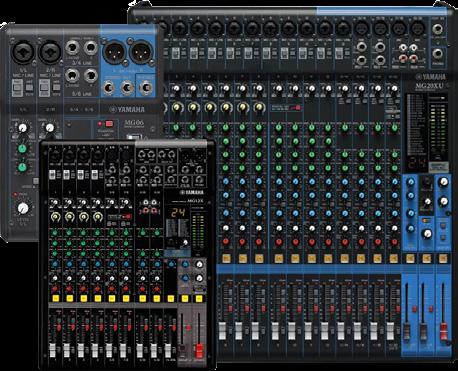Click the red stereo master fader on MG12X

[x=199, y=351]
